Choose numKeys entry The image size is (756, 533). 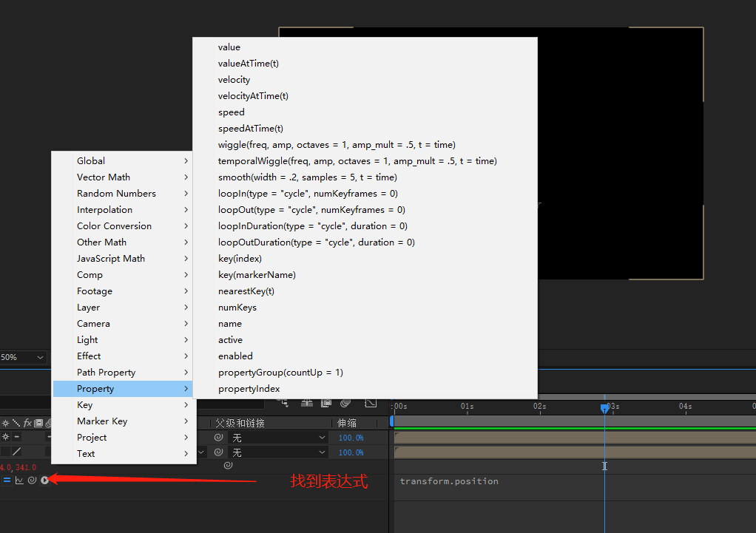tap(365, 308)
